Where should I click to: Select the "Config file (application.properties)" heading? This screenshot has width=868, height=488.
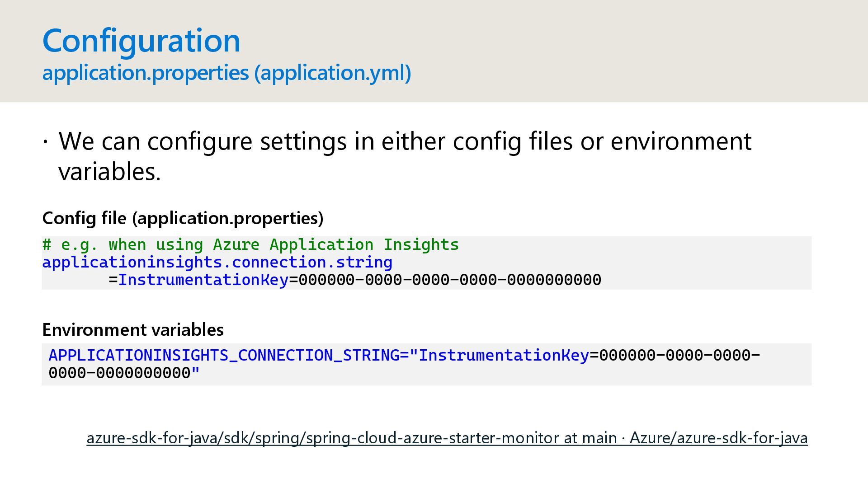tap(183, 218)
